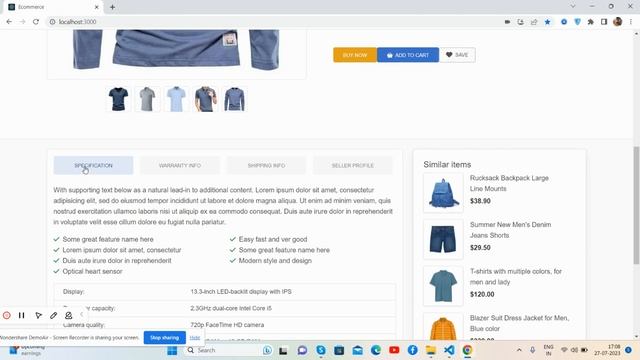Image resolution: width=640 pixels, height=360 pixels.
Task: Toggle the recorder webcam person icon
Action: tap(69, 315)
